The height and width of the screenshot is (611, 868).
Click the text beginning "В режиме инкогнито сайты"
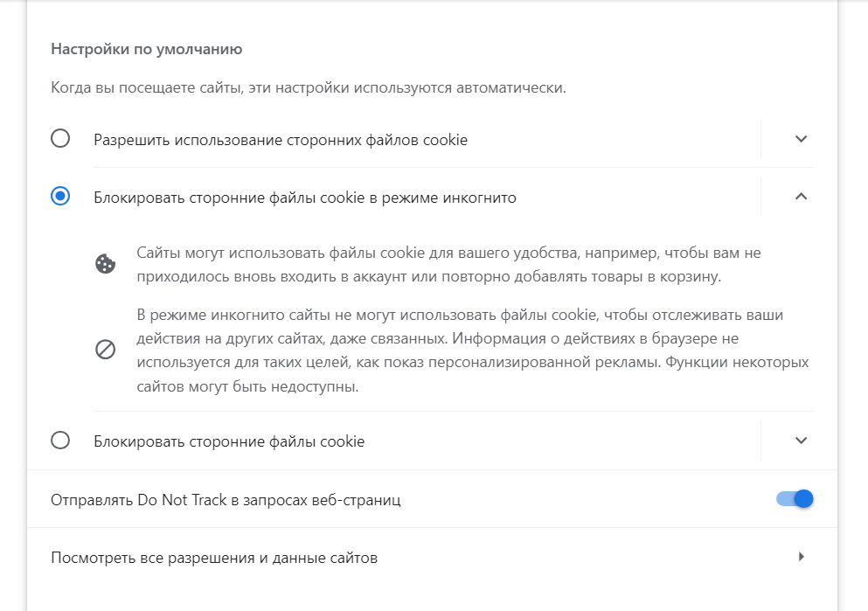(447, 315)
